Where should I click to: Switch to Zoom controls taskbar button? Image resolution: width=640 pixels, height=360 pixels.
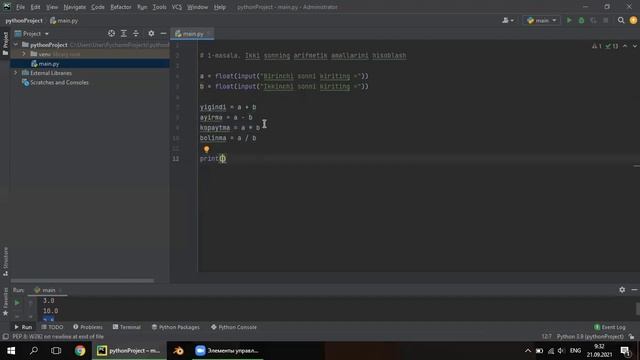coord(227,351)
